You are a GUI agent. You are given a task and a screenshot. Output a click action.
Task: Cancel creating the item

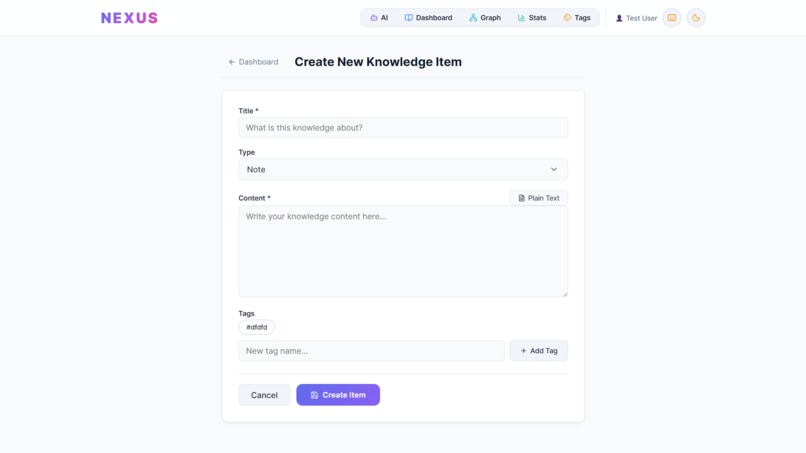(x=264, y=395)
